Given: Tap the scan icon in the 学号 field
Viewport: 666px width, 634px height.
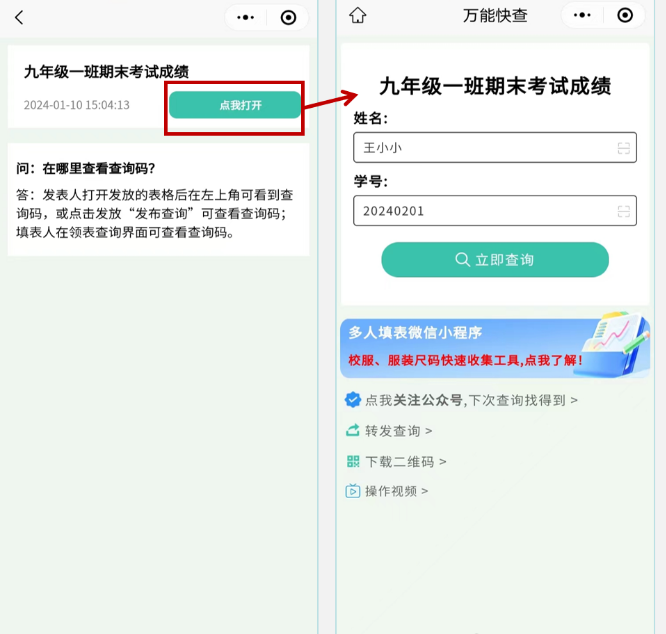Looking at the screenshot, I should tap(623, 211).
